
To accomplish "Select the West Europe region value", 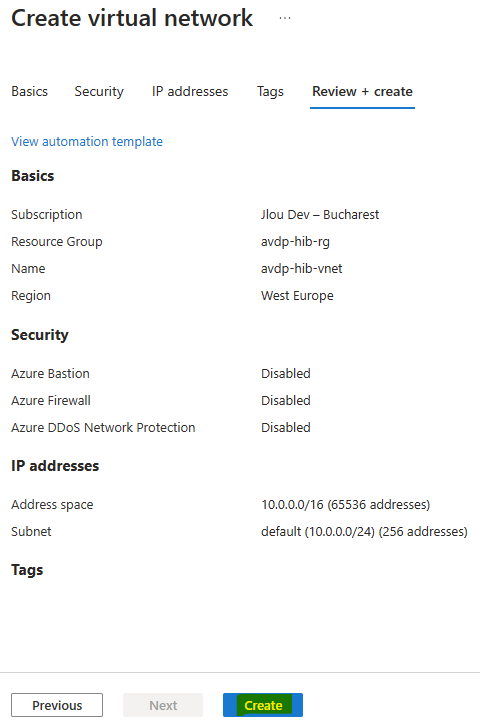I will [297, 296].
